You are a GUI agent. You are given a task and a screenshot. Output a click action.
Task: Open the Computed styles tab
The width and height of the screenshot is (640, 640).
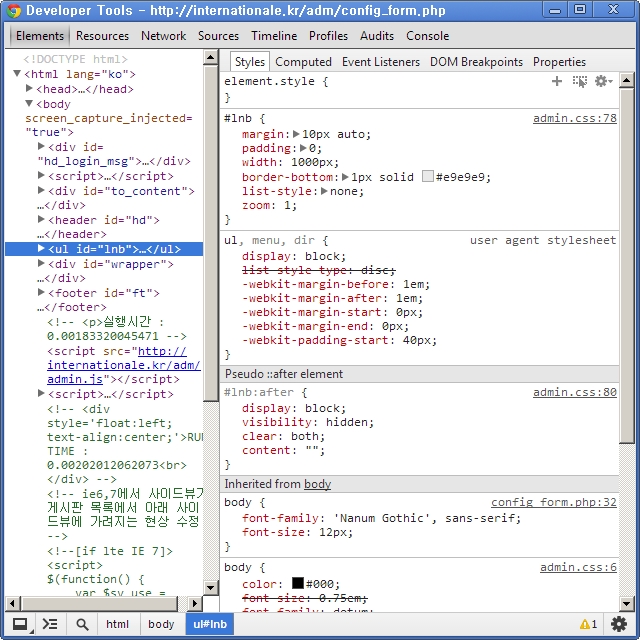pyautogui.click(x=303, y=62)
